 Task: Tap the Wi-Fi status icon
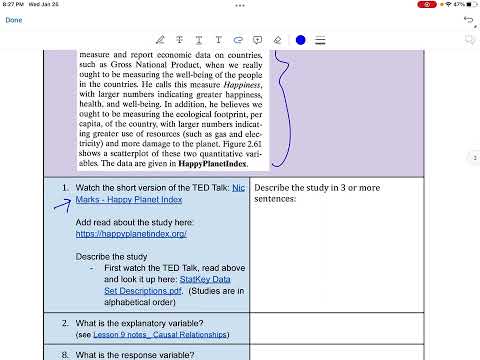[448, 4]
